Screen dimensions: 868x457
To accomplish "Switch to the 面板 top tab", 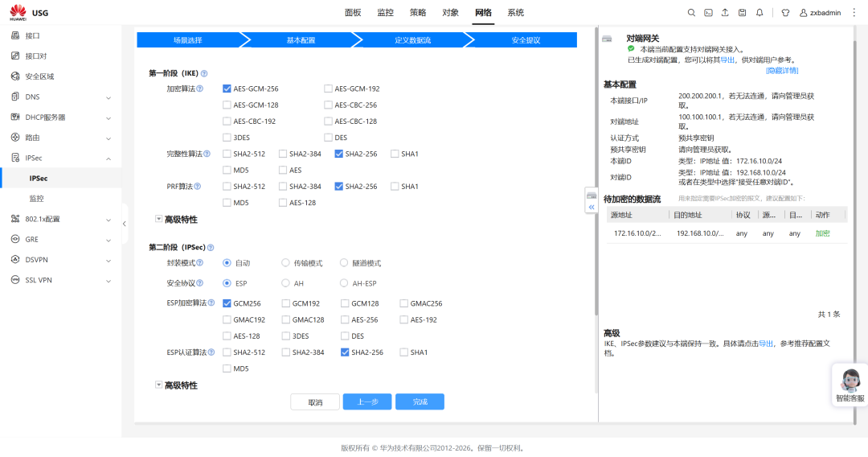I will point(353,13).
